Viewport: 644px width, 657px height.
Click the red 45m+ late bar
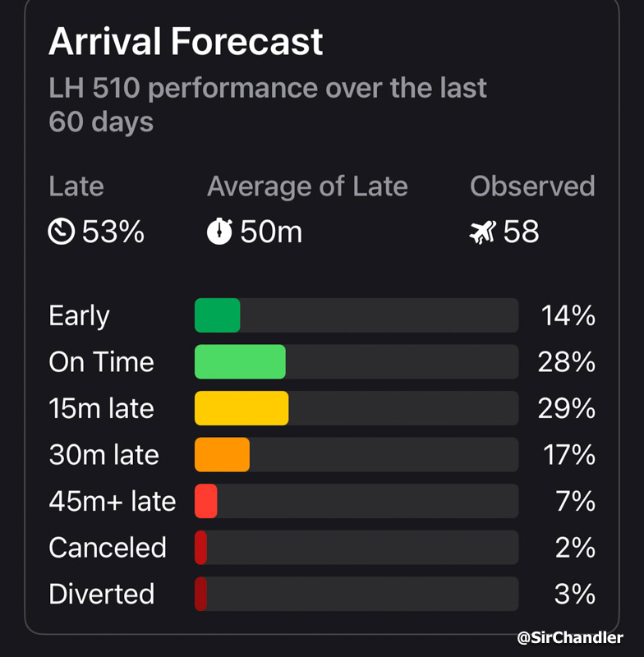pos(206,501)
